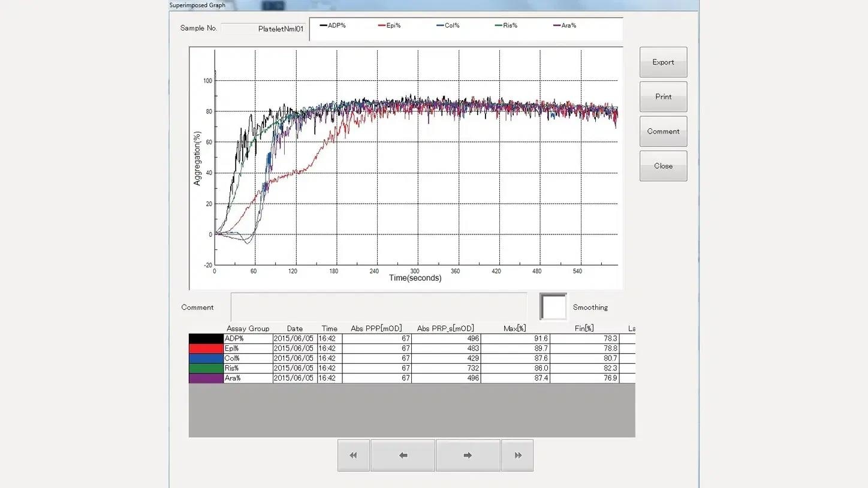Close the Superimposed Graph window
868x488 pixels.
click(x=663, y=166)
